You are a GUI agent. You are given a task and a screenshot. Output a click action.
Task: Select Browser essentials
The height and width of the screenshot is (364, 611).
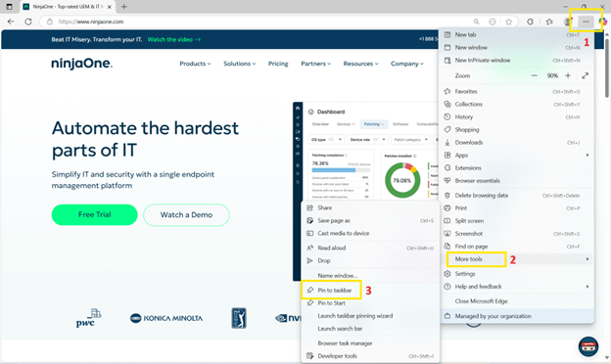pos(517,181)
